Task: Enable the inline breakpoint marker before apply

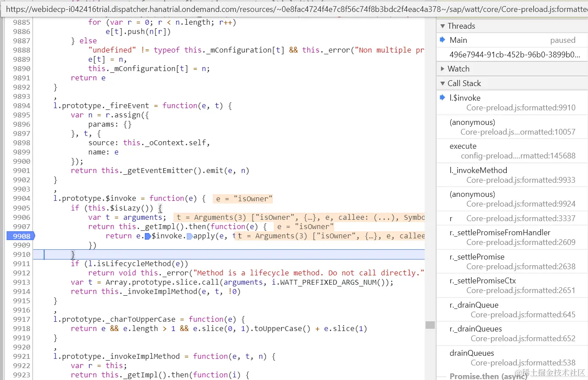Action: [189, 236]
